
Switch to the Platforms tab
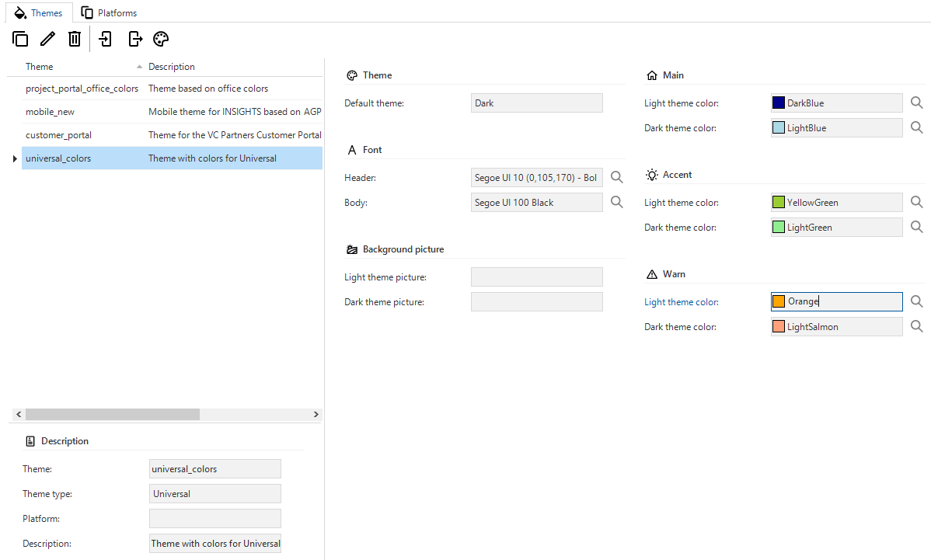110,13
